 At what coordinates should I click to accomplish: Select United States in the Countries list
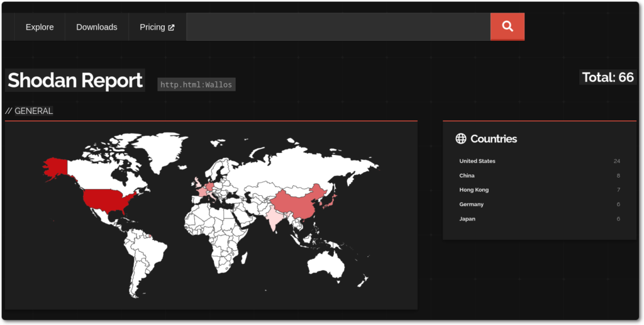click(x=477, y=161)
